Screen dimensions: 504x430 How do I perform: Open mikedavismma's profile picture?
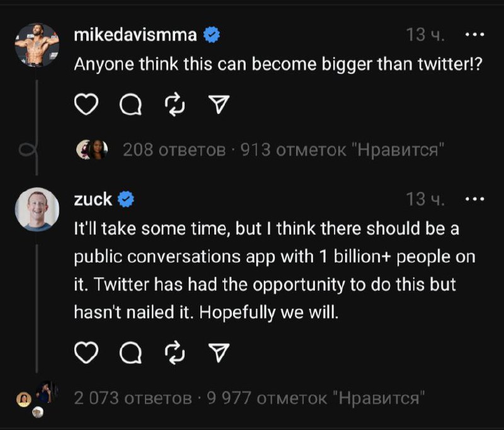[37, 45]
